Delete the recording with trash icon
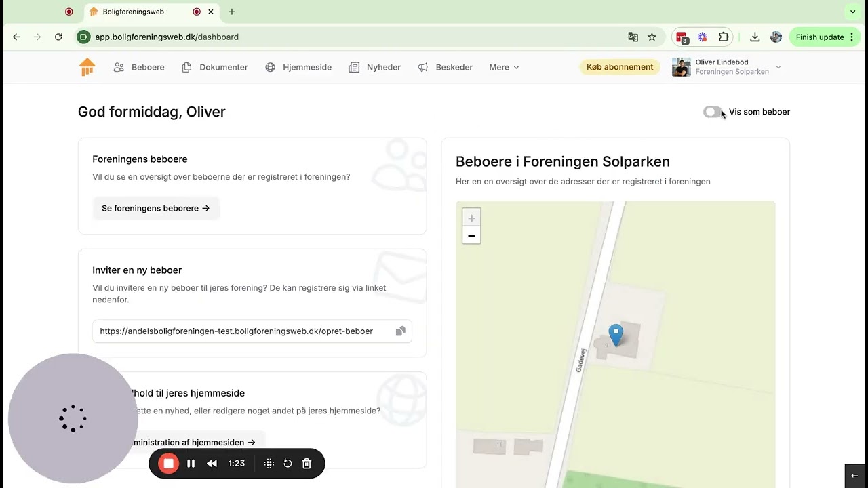868x488 pixels. pyautogui.click(x=307, y=464)
